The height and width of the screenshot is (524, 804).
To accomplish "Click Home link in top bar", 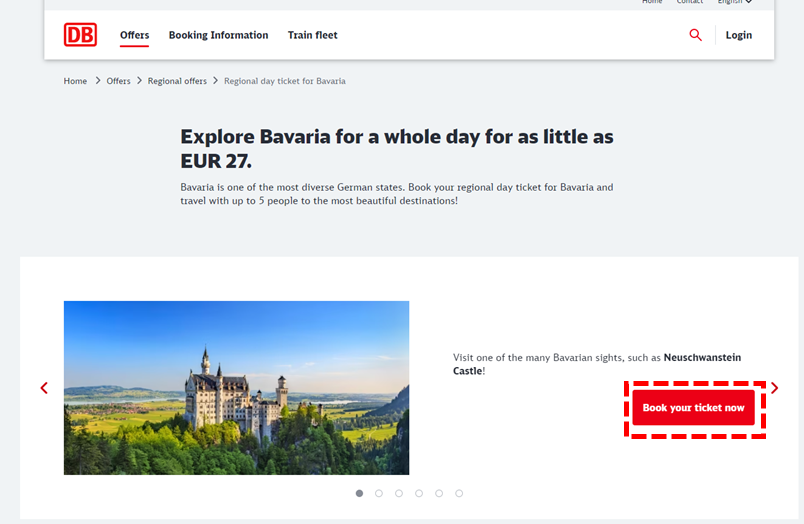I will pos(652,2).
